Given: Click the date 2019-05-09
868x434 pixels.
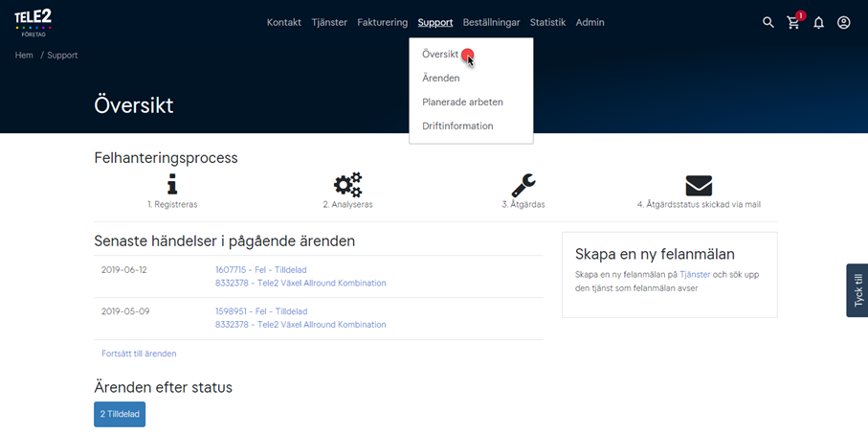Looking at the screenshot, I should [x=125, y=311].
